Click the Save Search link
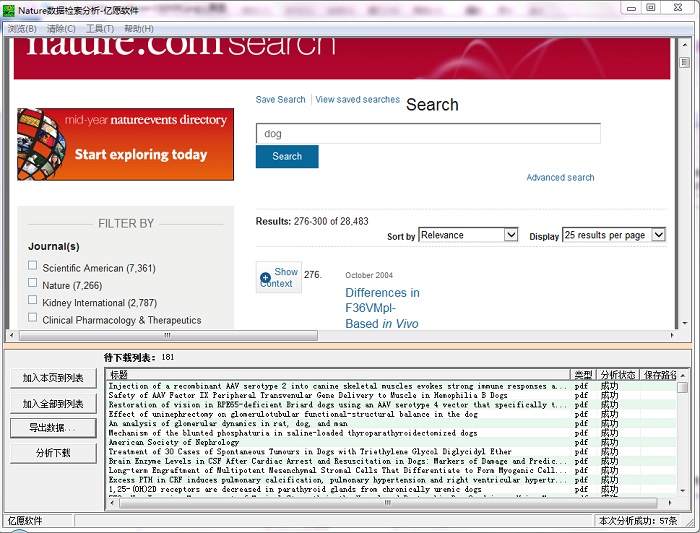 pyautogui.click(x=280, y=100)
